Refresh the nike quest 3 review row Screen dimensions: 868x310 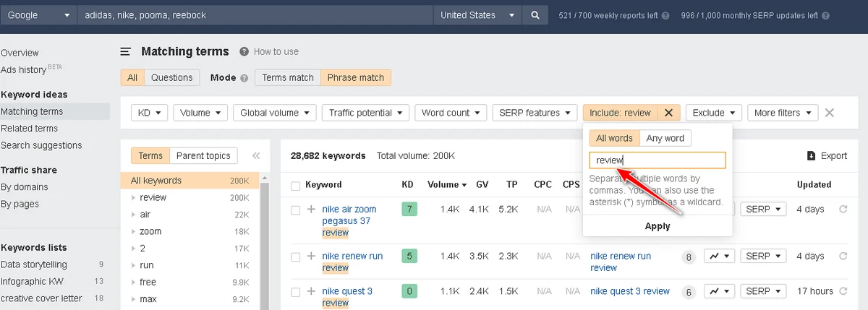coord(843,291)
